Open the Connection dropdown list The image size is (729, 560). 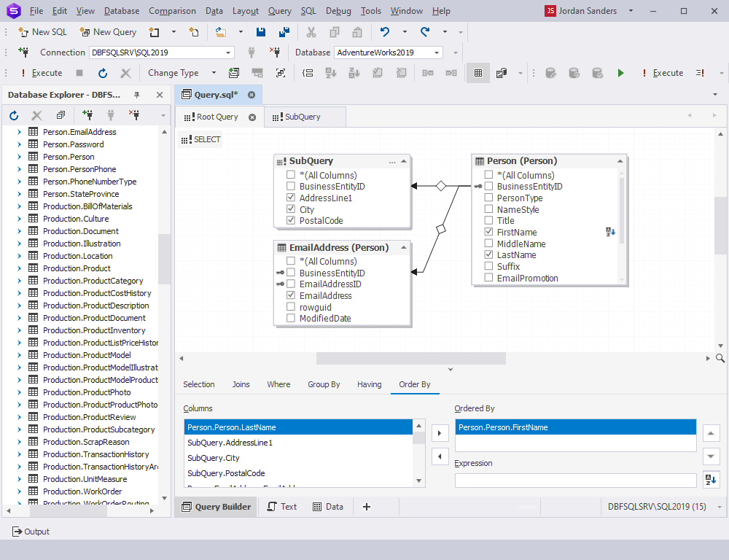pos(228,52)
